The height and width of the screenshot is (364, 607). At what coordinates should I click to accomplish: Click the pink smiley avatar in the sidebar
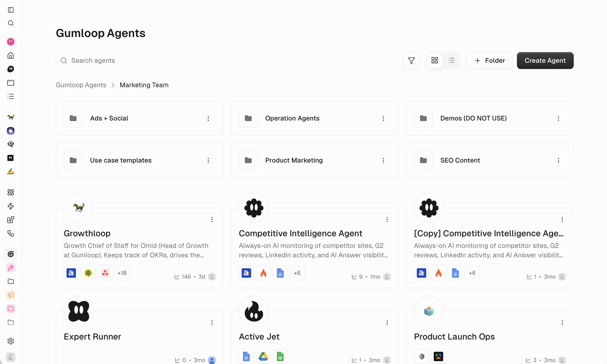point(11,42)
